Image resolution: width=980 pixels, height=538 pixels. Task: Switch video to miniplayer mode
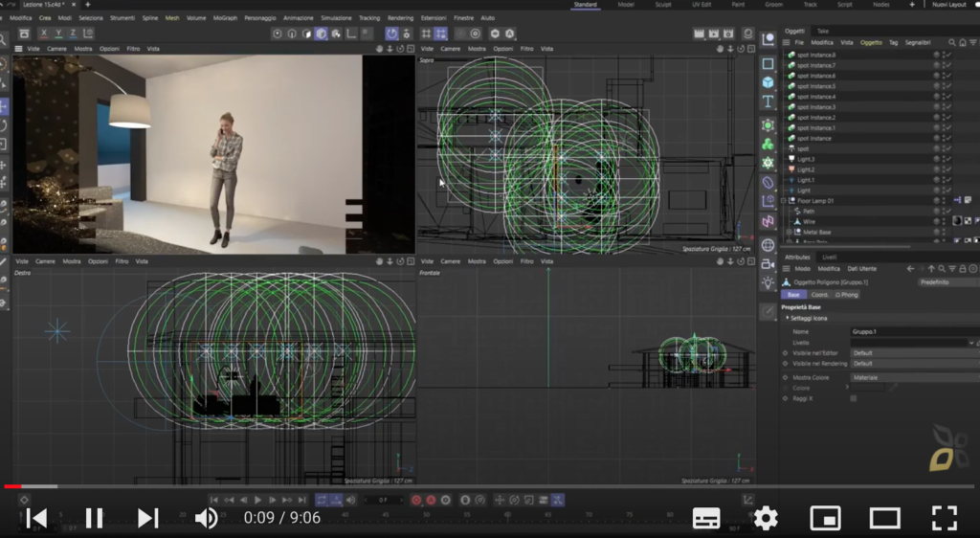825,518
